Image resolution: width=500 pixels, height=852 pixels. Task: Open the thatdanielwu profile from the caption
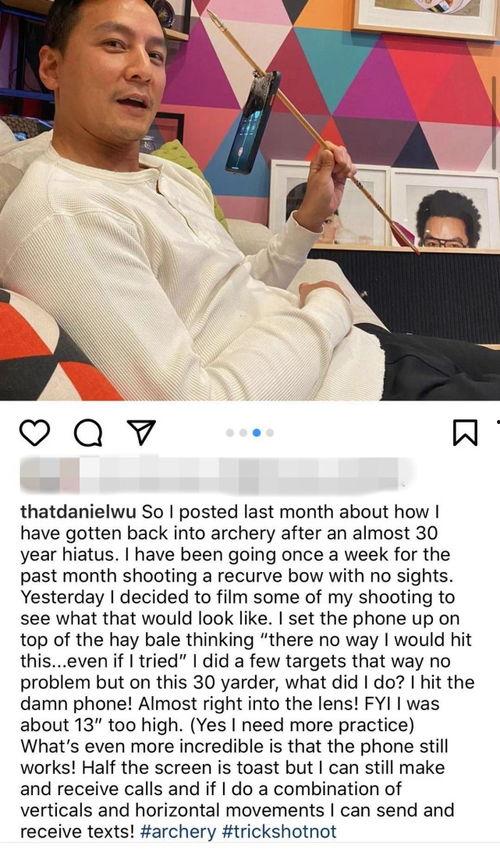78,512
